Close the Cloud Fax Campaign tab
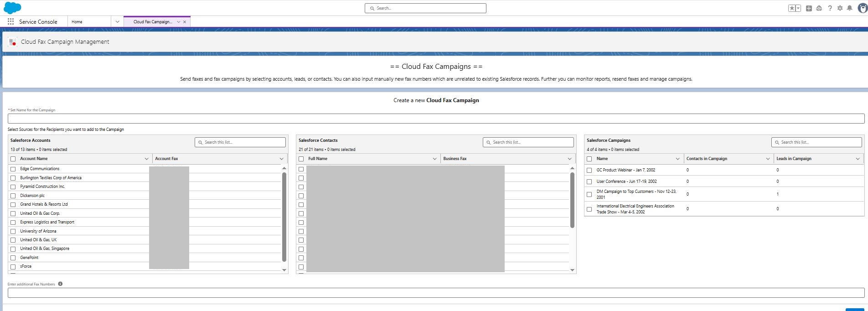Viewport: 868px width, 311px height. pyautogui.click(x=185, y=21)
